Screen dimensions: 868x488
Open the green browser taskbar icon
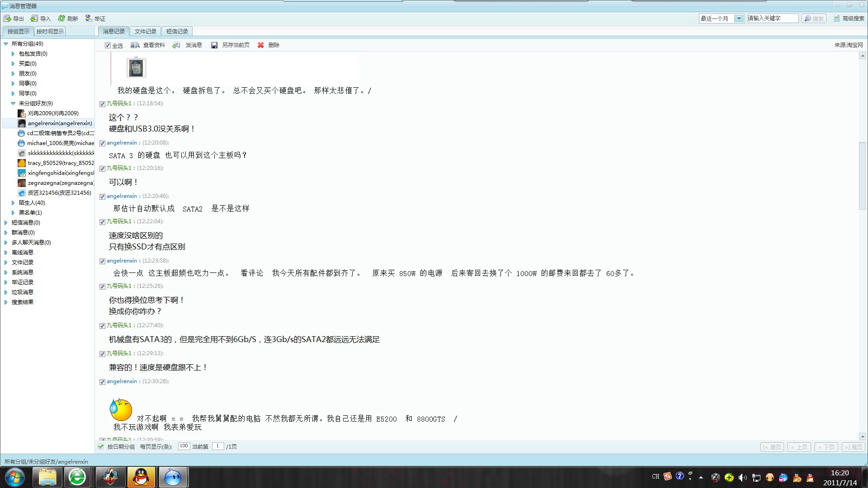tap(77, 478)
